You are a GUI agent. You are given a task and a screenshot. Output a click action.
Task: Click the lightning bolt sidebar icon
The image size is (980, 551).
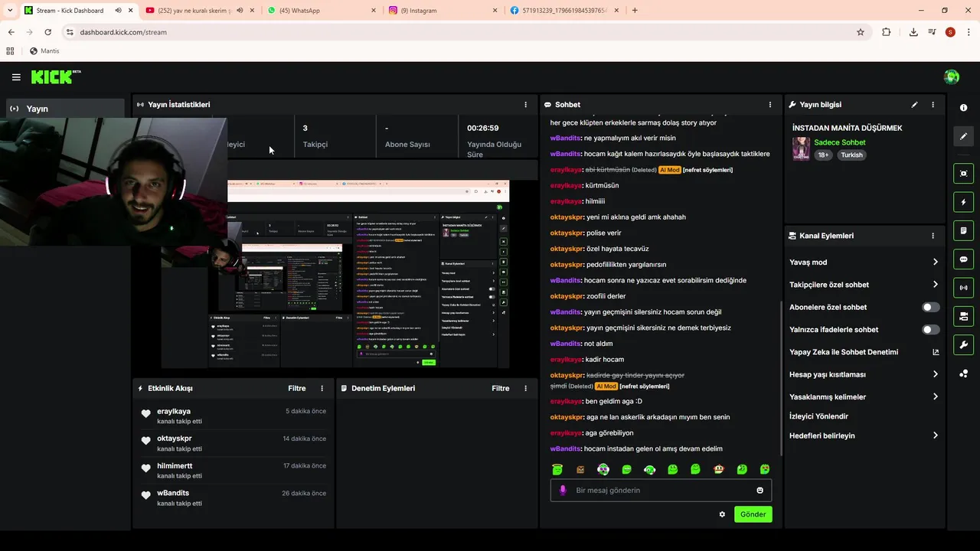(x=963, y=202)
